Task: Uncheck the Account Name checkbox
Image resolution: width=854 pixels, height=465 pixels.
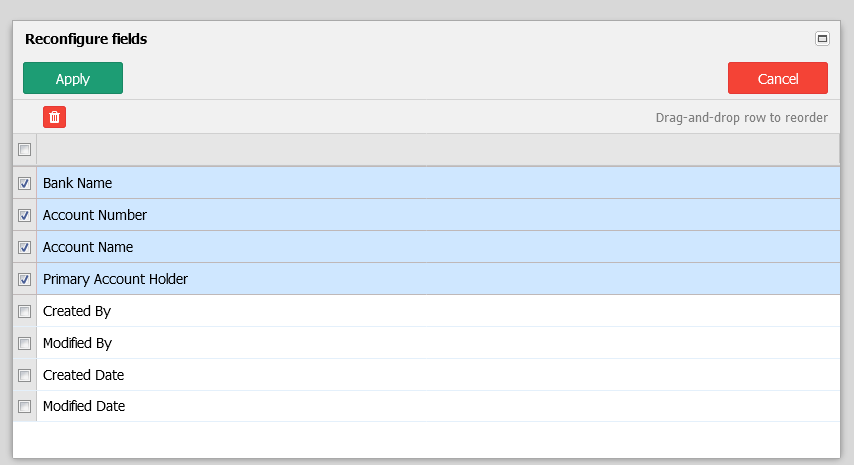Action: point(25,247)
